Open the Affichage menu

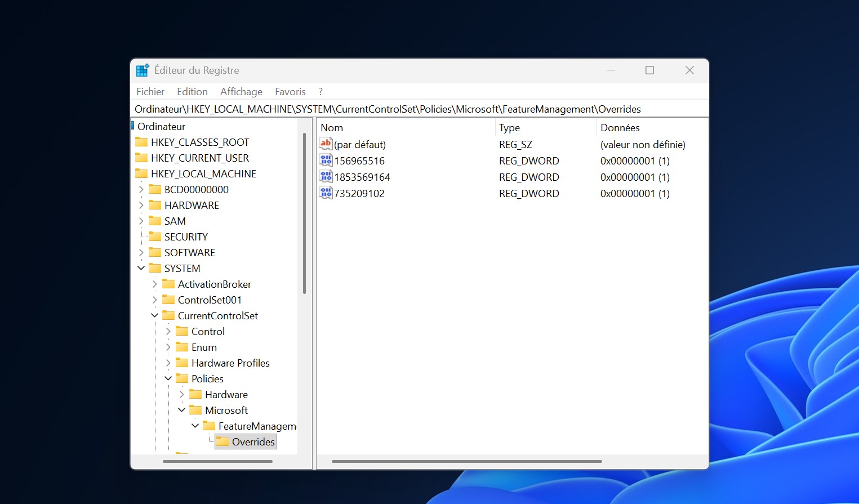click(241, 92)
